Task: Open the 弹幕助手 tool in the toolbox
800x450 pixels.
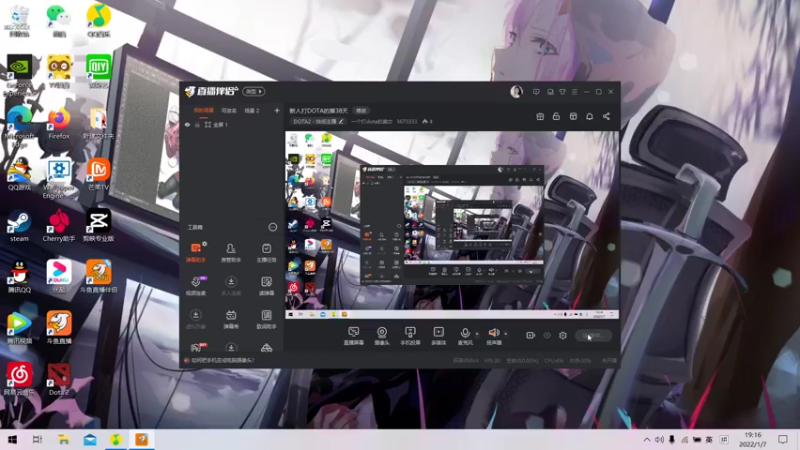Action: coord(195,252)
